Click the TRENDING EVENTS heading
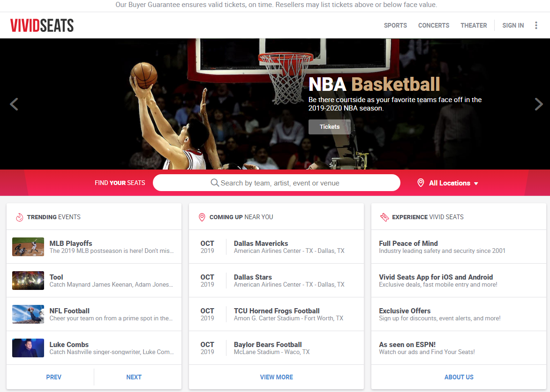The width and height of the screenshot is (550, 392). (53, 217)
